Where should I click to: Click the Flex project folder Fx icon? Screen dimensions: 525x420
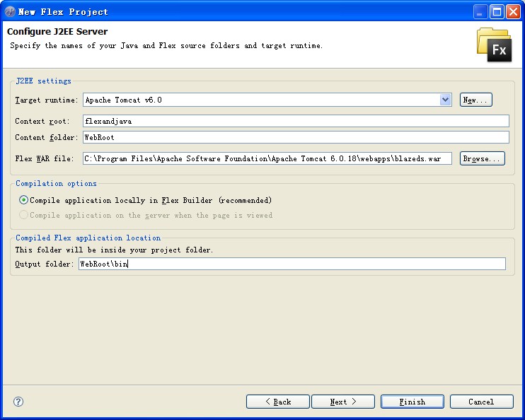pos(494,45)
